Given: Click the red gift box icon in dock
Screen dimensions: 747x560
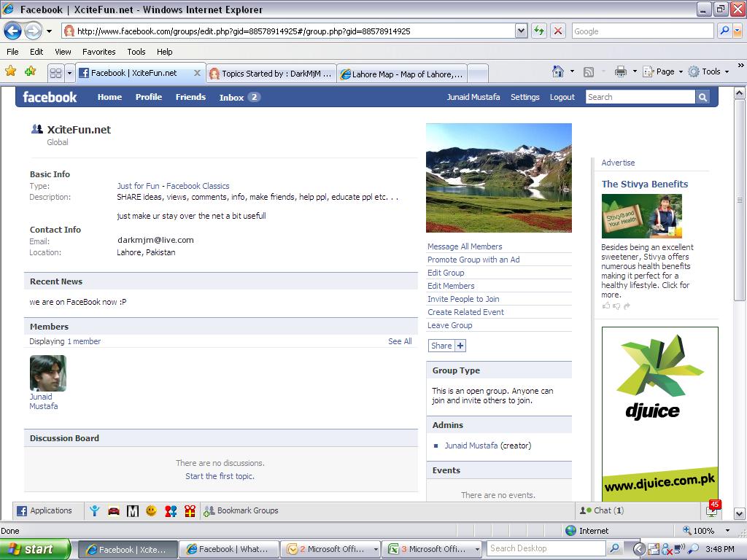Looking at the screenshot, I should (190, 511).
